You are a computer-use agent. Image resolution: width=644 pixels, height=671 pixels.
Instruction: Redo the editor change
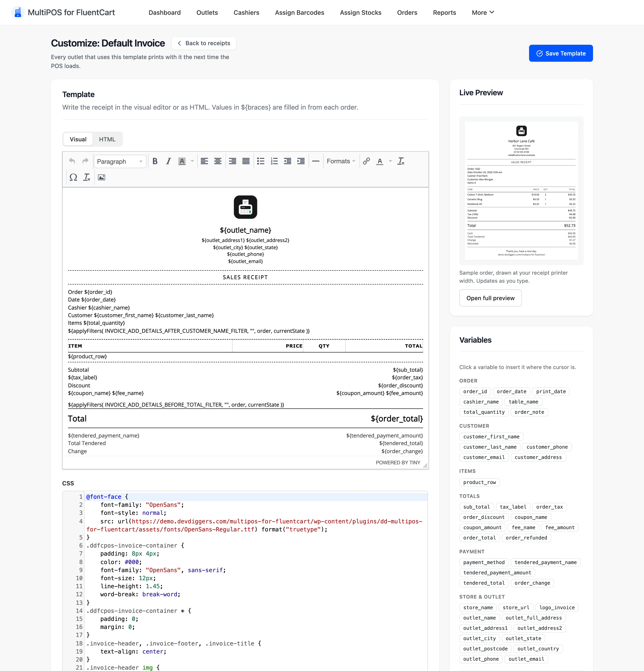[85, 161]
